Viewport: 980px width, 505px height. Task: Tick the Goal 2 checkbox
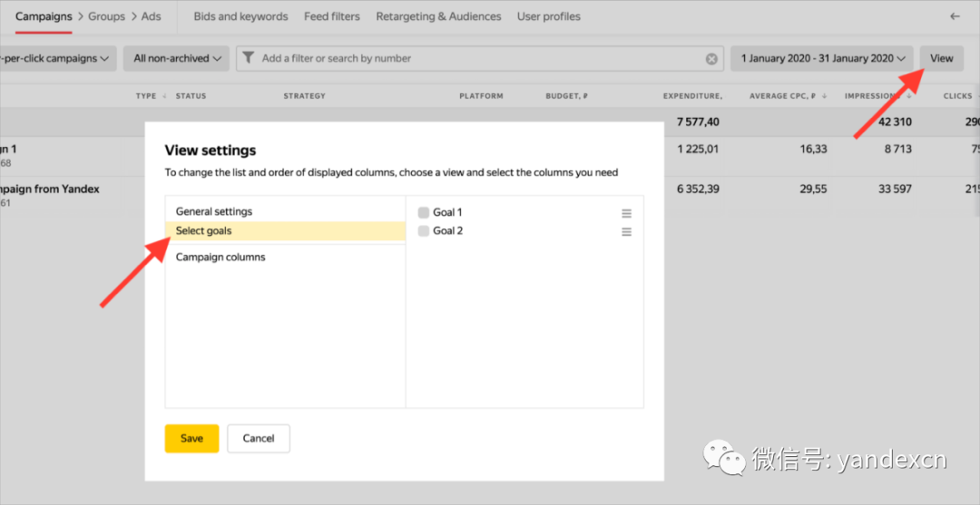[x=424, y=231]
